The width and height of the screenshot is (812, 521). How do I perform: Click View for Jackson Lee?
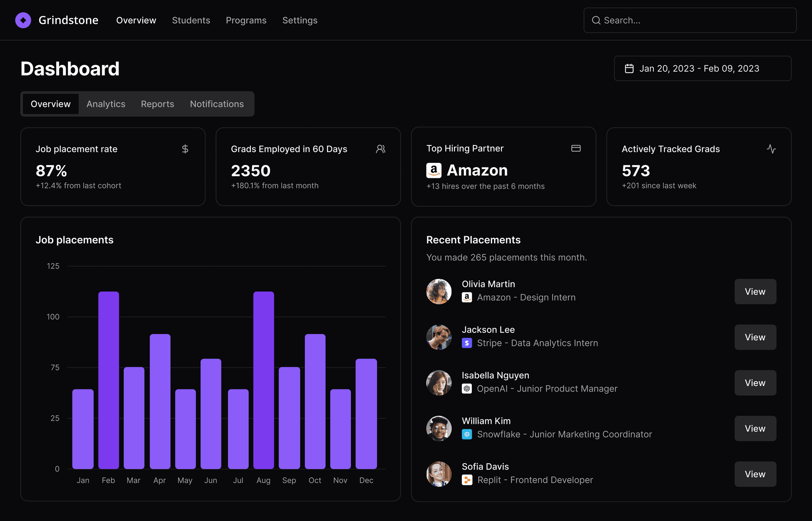pos(755,337)
